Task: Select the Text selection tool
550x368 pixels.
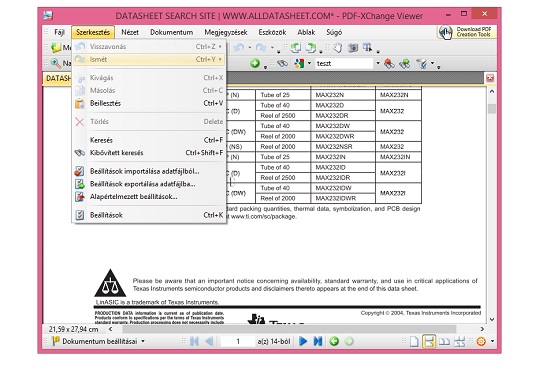Action: [368, 47]
